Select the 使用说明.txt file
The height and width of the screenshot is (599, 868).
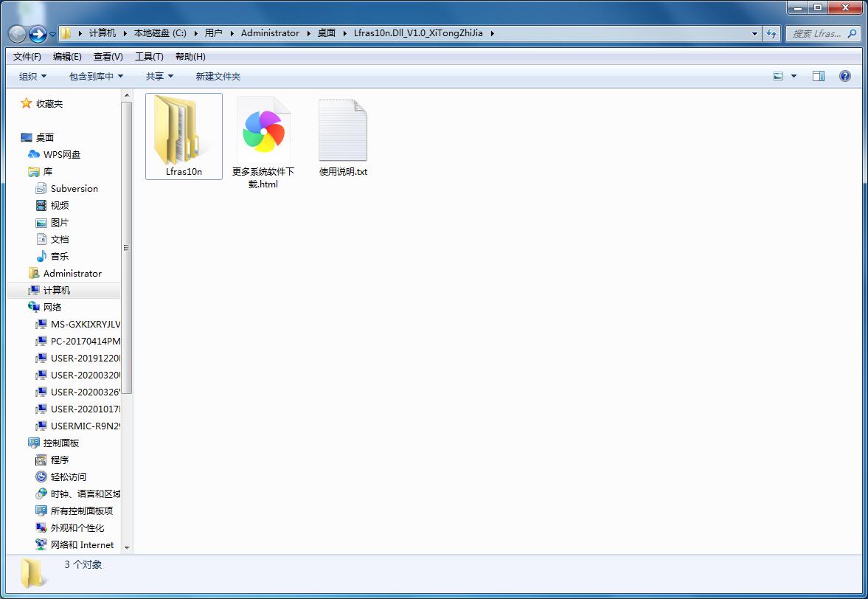tap(343, 137)
